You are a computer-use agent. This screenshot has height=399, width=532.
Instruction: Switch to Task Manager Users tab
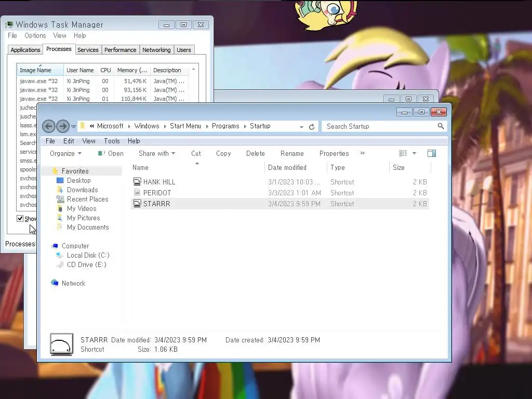pyautogui.click(x=184, y=50)
